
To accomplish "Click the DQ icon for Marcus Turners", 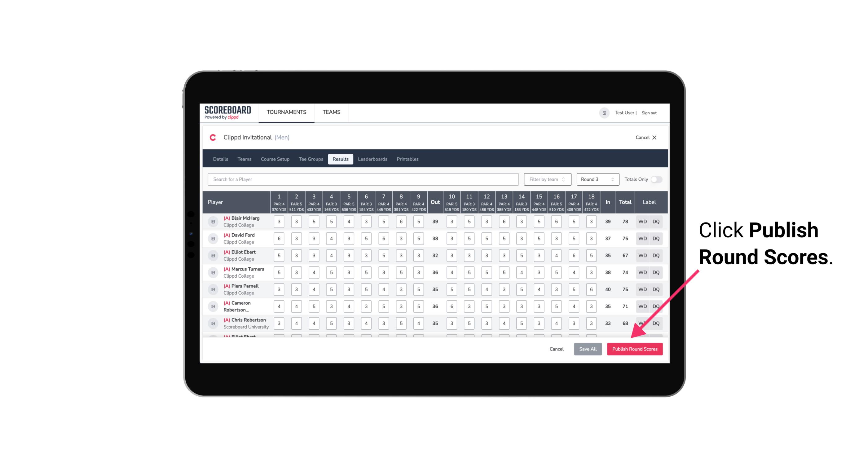I will click(656, 272).
